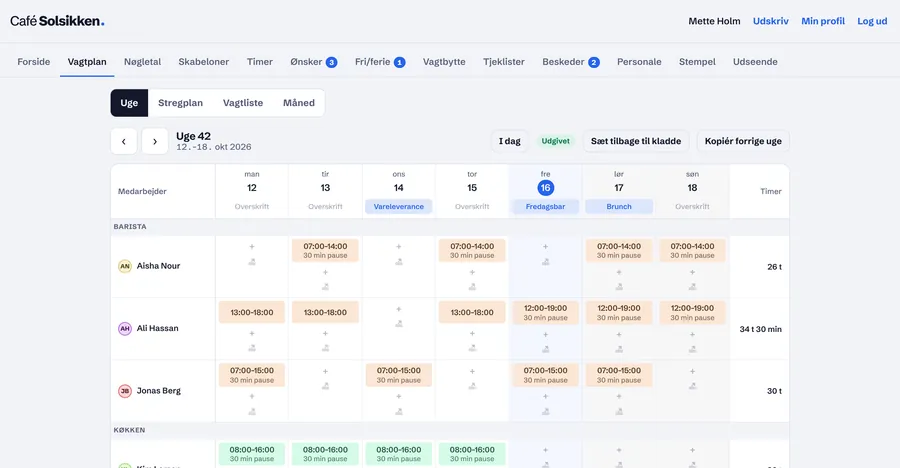Viewport: 900px width, 468px height.
Task: Open the Personale tab
Action: pyautogui.click(x=639, y=61)
